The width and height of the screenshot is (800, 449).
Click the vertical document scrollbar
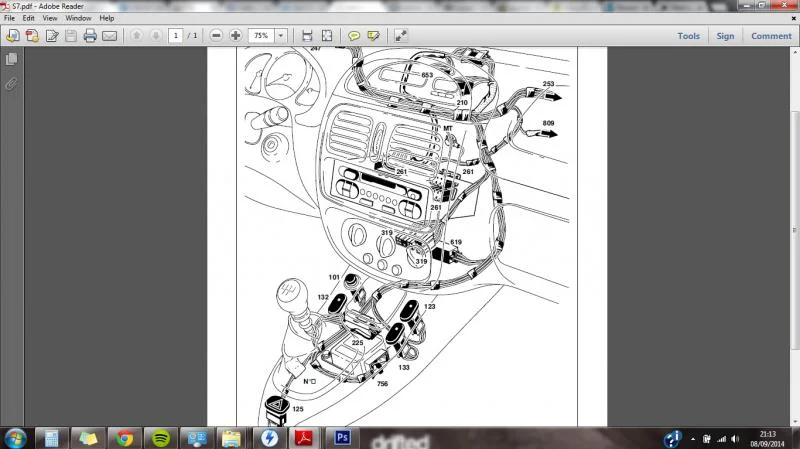coord(795,230)
